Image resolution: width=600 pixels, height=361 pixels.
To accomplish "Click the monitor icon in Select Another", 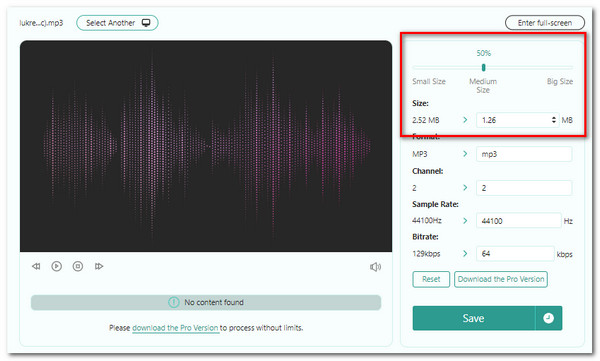I will (x=146, y=23).
